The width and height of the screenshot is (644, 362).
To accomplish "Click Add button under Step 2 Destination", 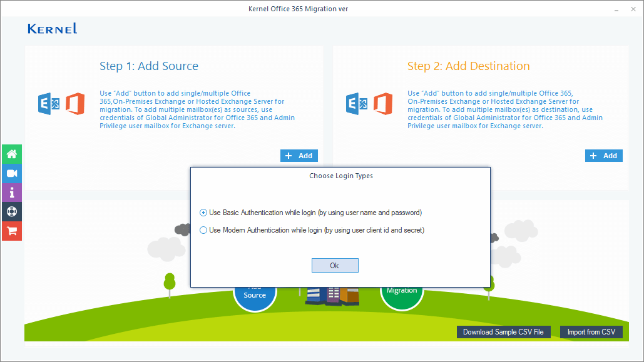I will pyautogui.click(x=604, y=156).
